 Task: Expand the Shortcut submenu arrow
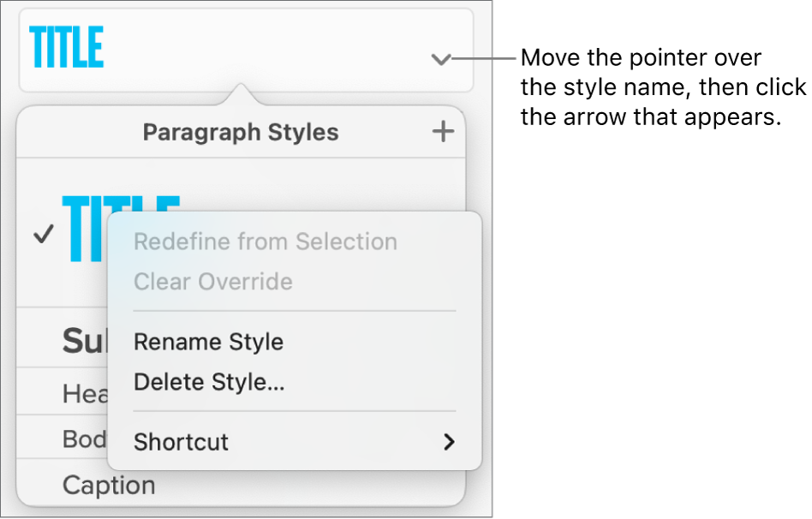click(x=448, y=442)
